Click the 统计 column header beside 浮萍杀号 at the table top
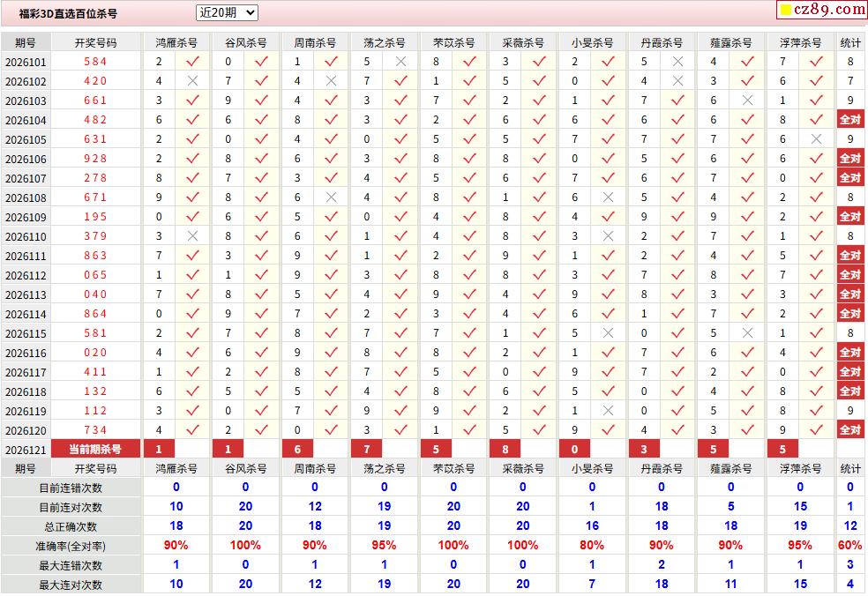 [x=850, y=42]
